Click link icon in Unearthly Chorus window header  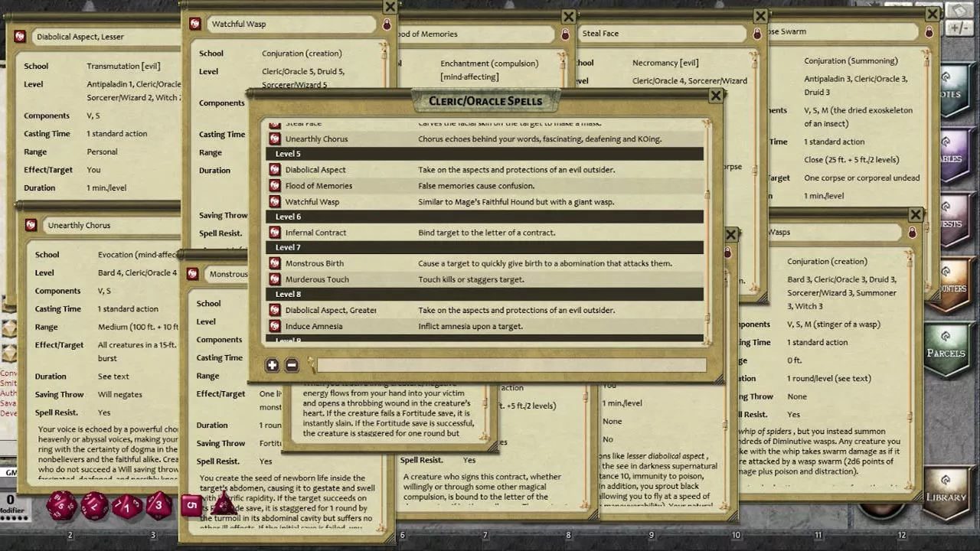(31, 225)
